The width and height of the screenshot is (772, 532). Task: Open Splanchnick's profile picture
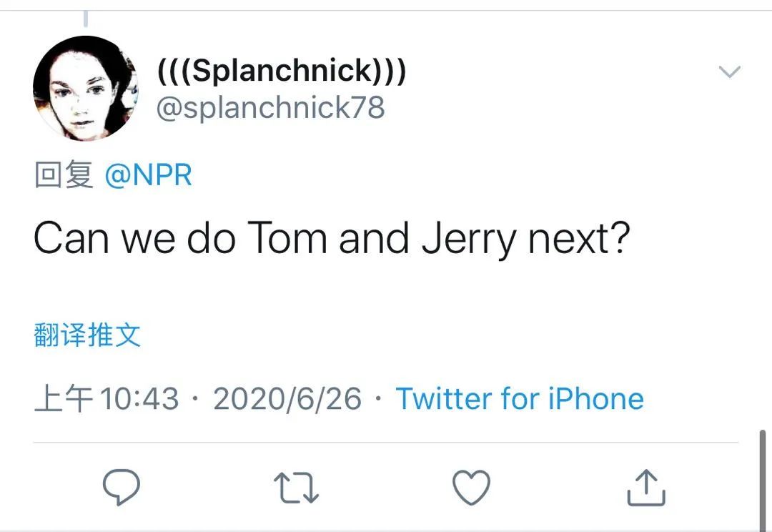pos(86,89)
